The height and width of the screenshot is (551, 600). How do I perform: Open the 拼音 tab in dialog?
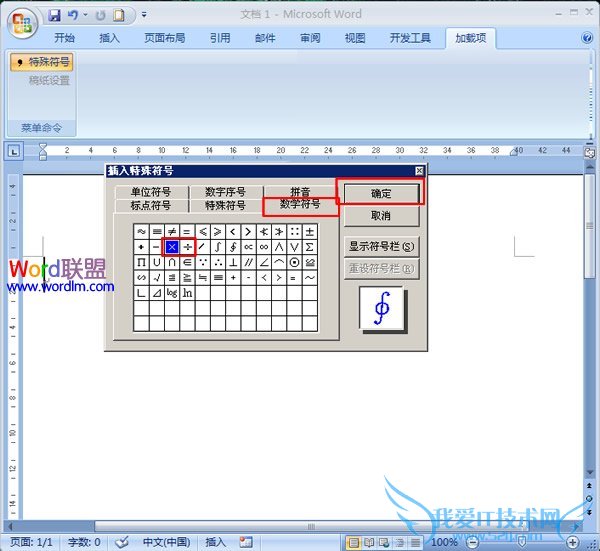coord(300,191)
